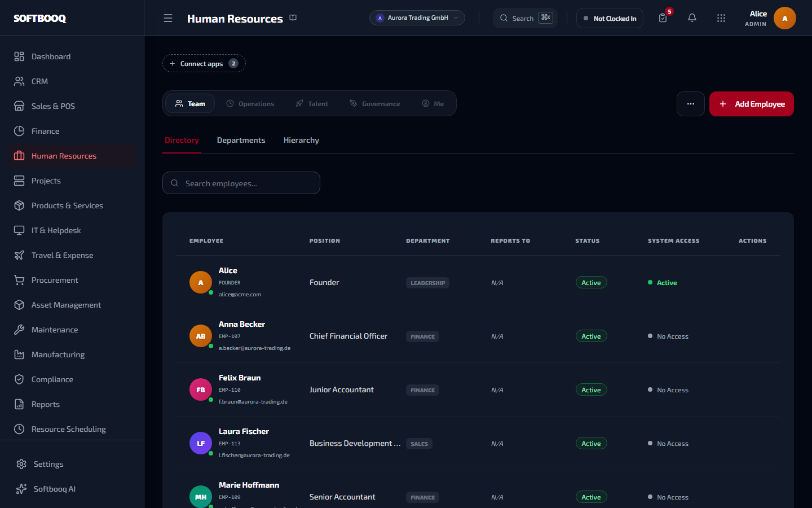Open Marie Hoffmann's employee name
This screenshot has width=812, height=508.
249,485
